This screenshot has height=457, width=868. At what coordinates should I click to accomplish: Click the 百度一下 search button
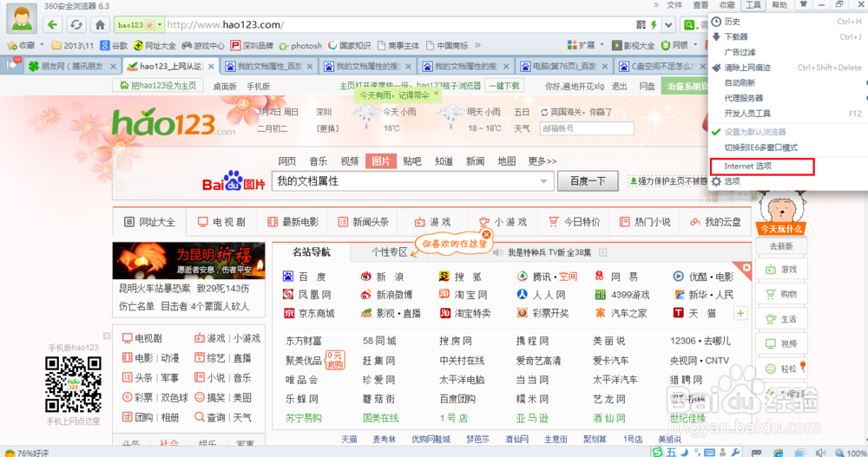(588, 181)
